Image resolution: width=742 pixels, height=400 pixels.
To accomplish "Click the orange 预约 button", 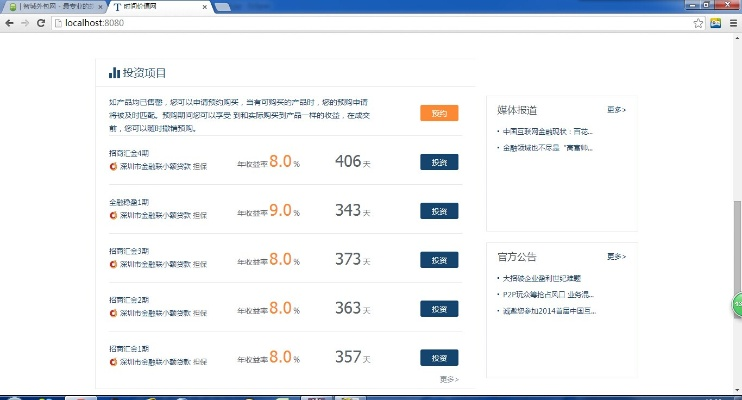I will click(x=439, y=113).
